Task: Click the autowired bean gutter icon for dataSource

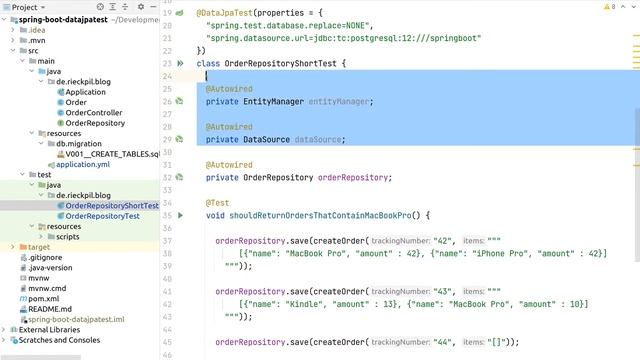Action: (179, 139)
